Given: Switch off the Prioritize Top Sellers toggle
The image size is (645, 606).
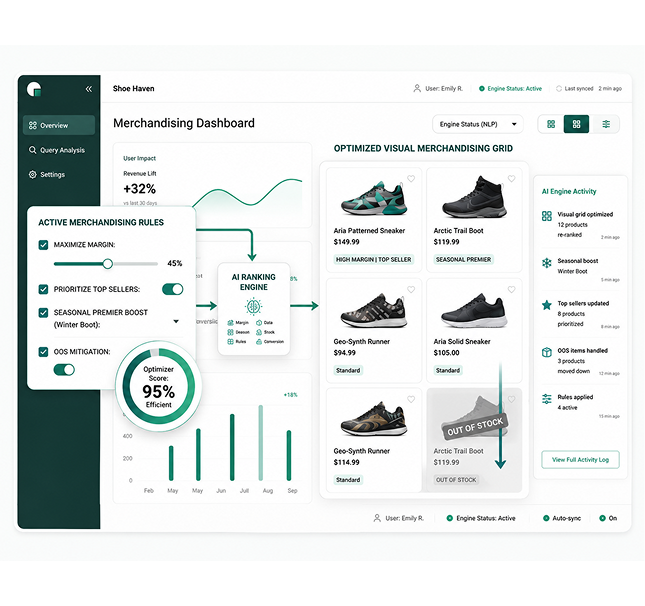Looking at the screenshot, I should (172, 289).
